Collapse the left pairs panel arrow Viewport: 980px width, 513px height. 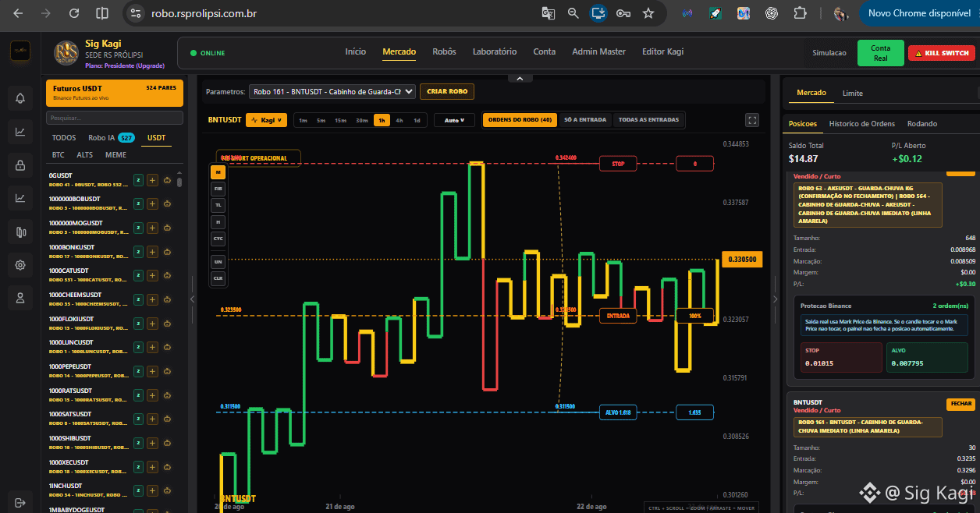193,299
